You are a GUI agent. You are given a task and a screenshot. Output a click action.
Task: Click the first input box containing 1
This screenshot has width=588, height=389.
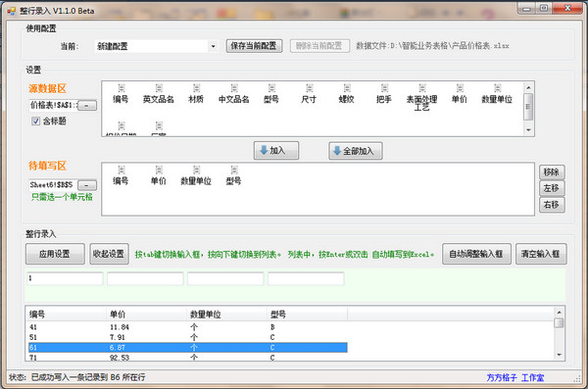pos(65,278)
